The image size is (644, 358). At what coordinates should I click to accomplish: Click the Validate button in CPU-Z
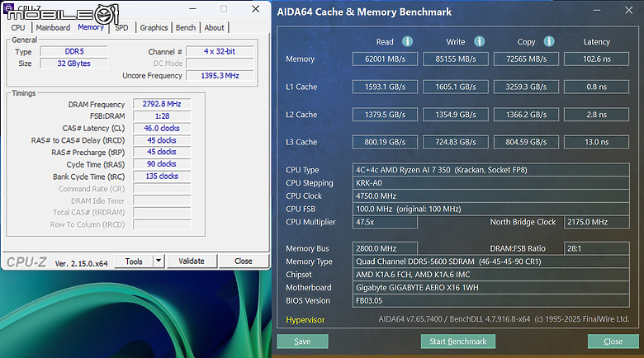point(192,261)
